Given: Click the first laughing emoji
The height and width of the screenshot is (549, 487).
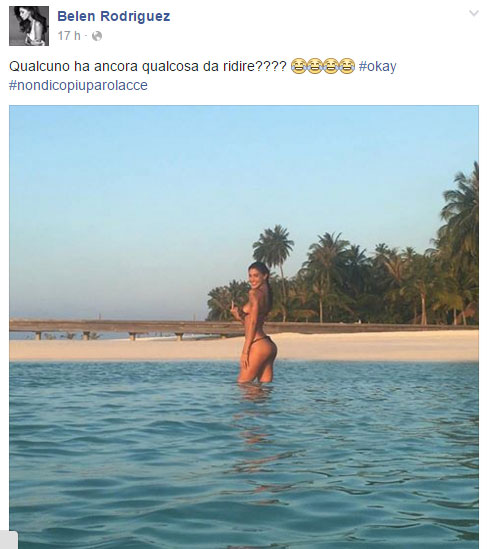Looking at the screenshot, I should (299, 66).
